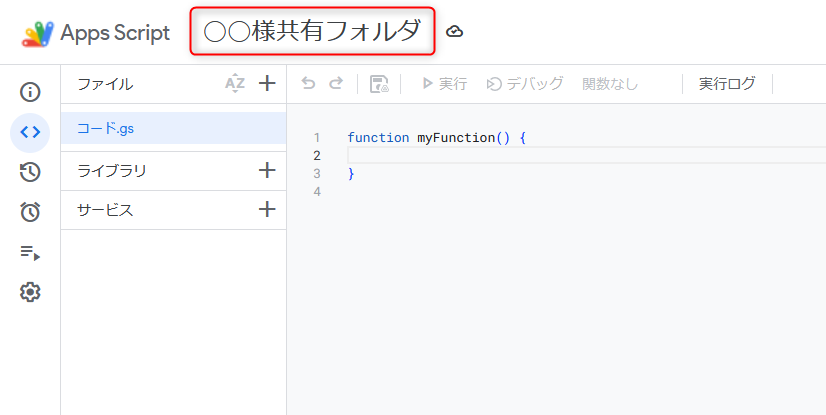Image resolution: width=826 pixels, height=415 pixels.
Task: Add a service with plus button
Action: coord(267,210)
